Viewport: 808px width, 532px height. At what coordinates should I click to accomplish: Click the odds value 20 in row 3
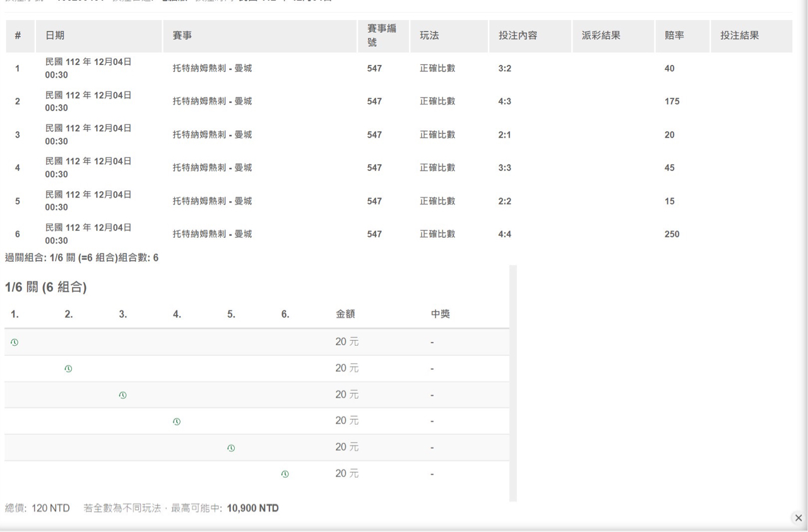pos(670,134)
